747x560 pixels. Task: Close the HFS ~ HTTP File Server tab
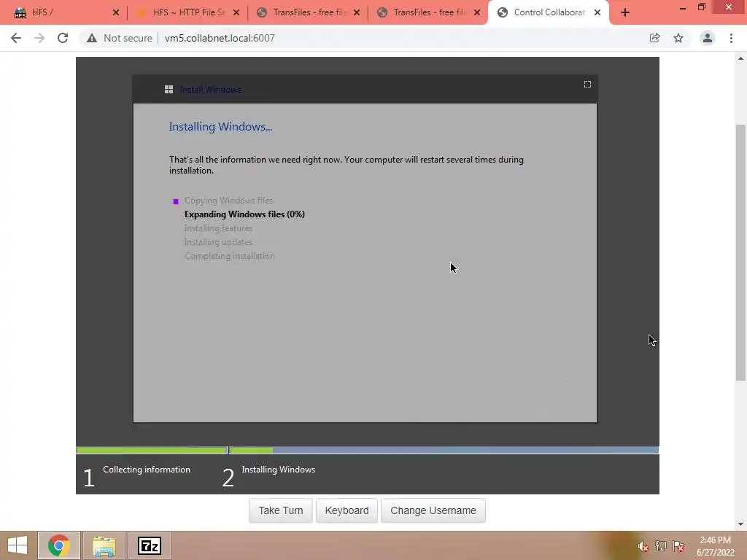coord(236,13)
